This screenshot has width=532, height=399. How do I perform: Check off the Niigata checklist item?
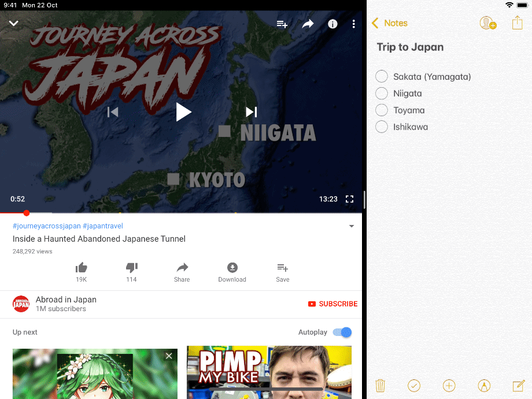coord(382,94)
